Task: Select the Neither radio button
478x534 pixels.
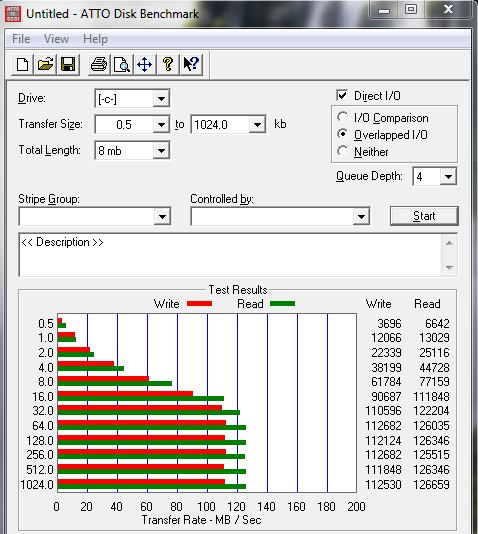Action: 342,151
